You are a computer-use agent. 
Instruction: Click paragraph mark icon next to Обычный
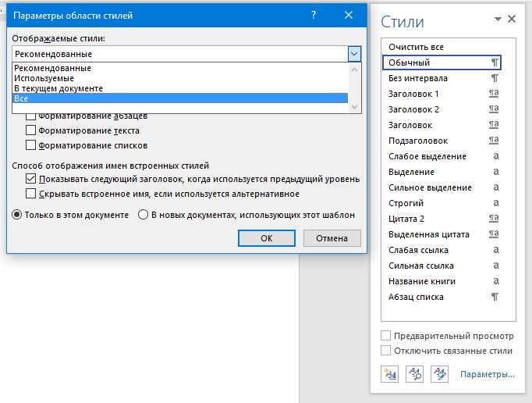point(495,62)
